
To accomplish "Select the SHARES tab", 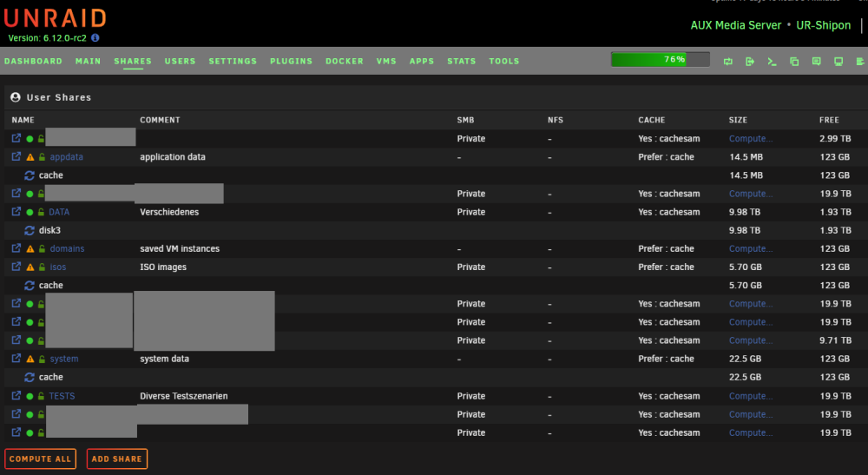I will pos(133,61).
